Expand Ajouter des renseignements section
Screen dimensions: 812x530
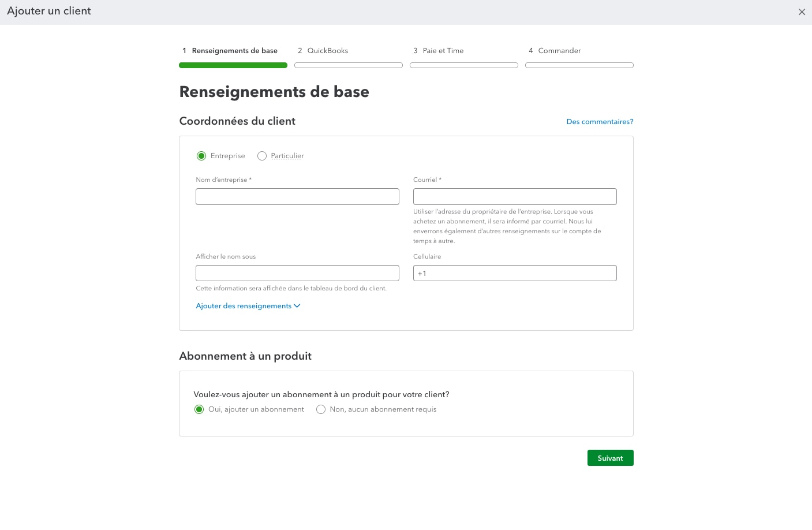pos(244,306)
